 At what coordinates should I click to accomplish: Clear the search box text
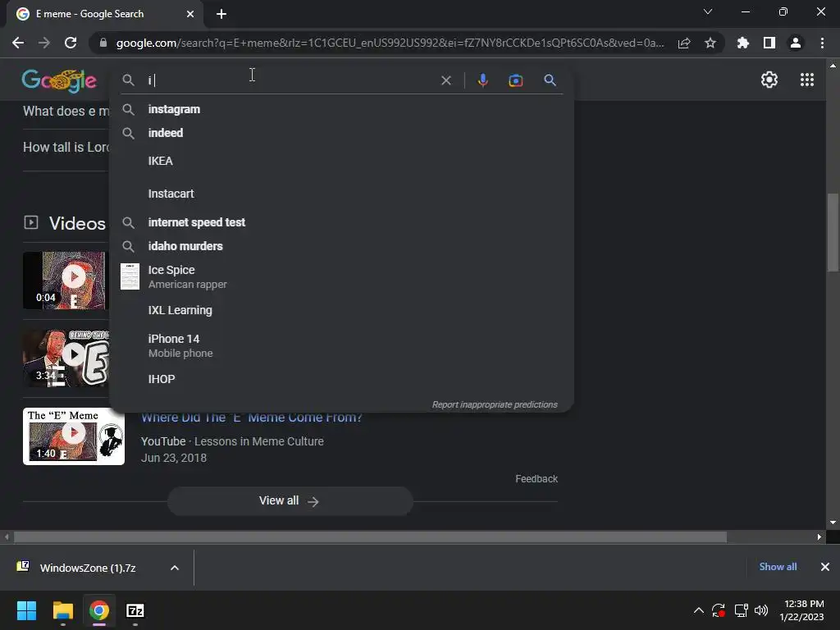click(445, 80)
